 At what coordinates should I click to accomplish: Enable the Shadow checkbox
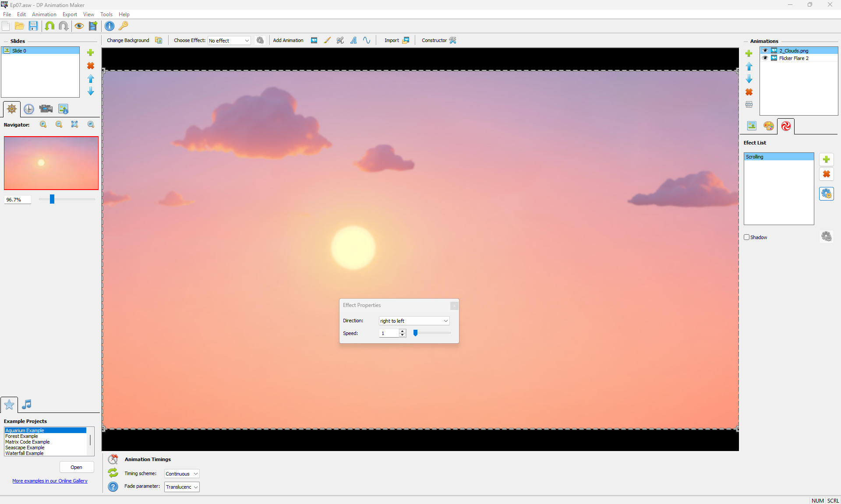[747, 237]
